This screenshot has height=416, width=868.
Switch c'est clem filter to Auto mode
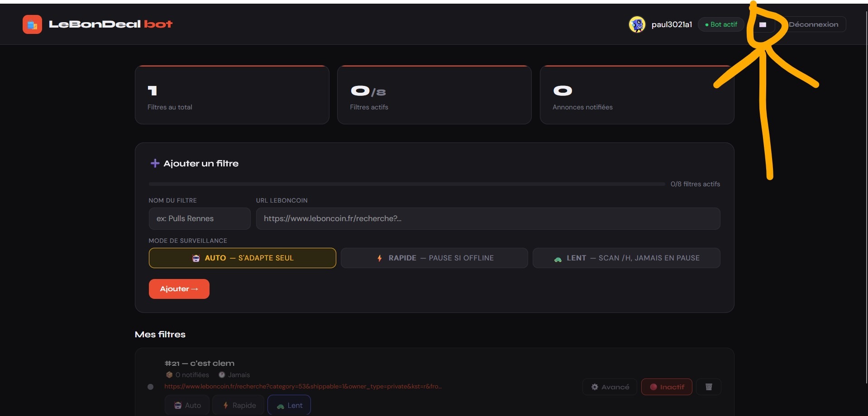187,405
